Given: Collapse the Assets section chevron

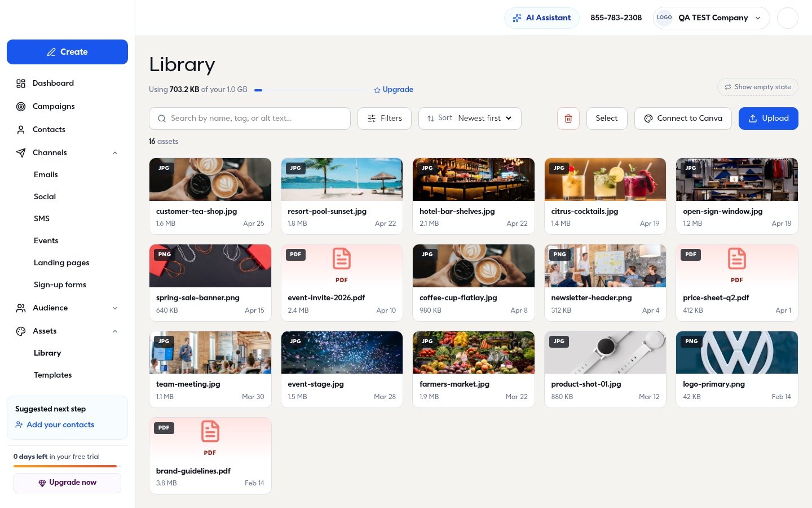Looking at the screenshot, I should [x=115, y=331].
